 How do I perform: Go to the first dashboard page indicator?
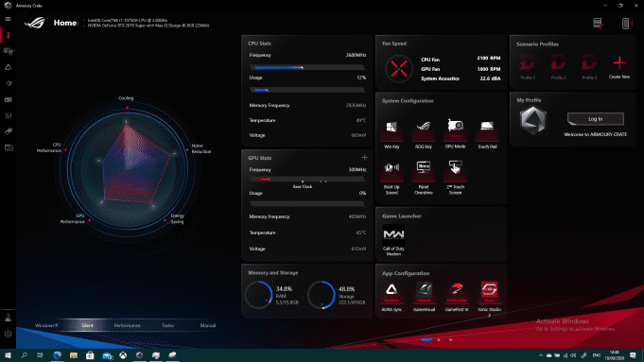426,340
